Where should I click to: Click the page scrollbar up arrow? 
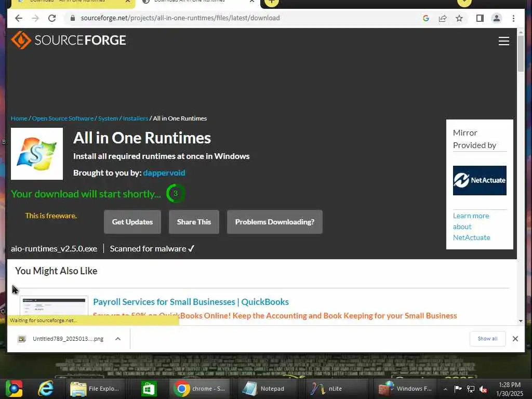coord(521,32)
